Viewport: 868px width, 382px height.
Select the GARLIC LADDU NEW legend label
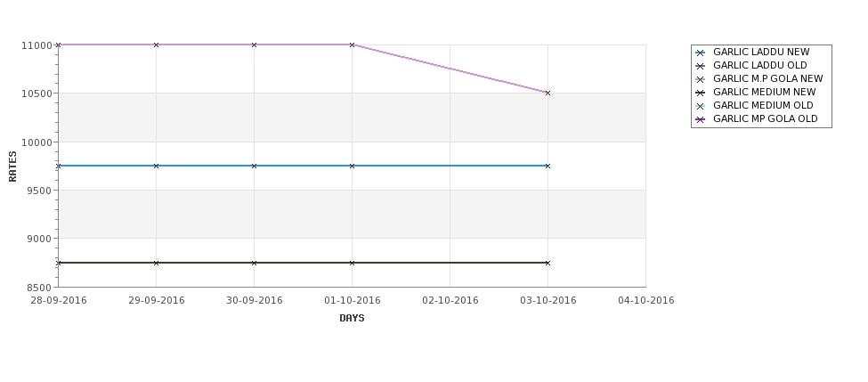[x=761, y=52]
